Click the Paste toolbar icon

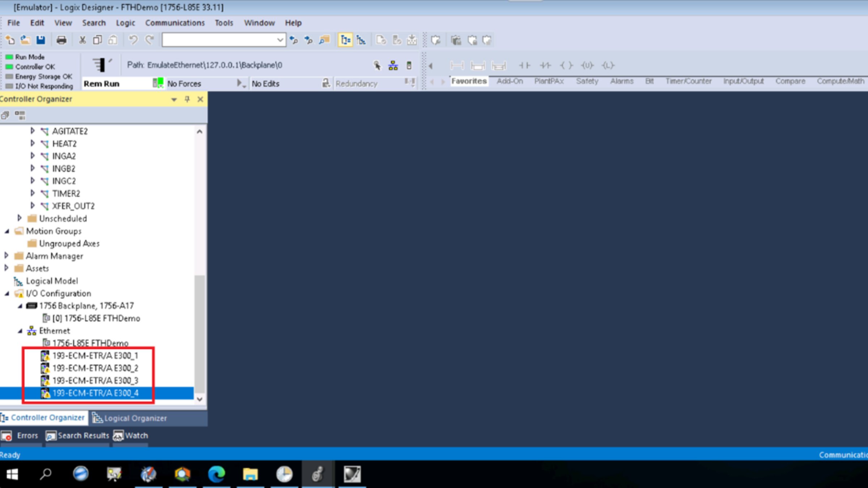click(x=113, y=40)
